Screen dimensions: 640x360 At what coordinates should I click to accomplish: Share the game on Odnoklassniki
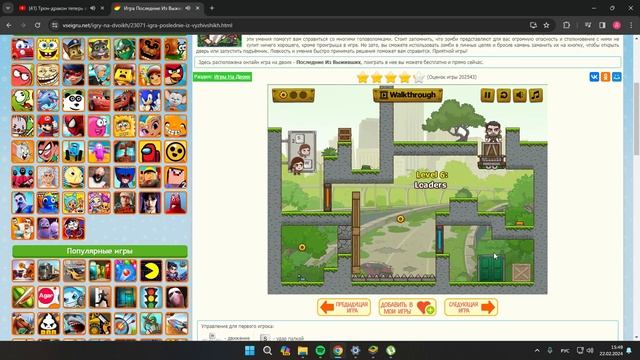pos(605,77)
